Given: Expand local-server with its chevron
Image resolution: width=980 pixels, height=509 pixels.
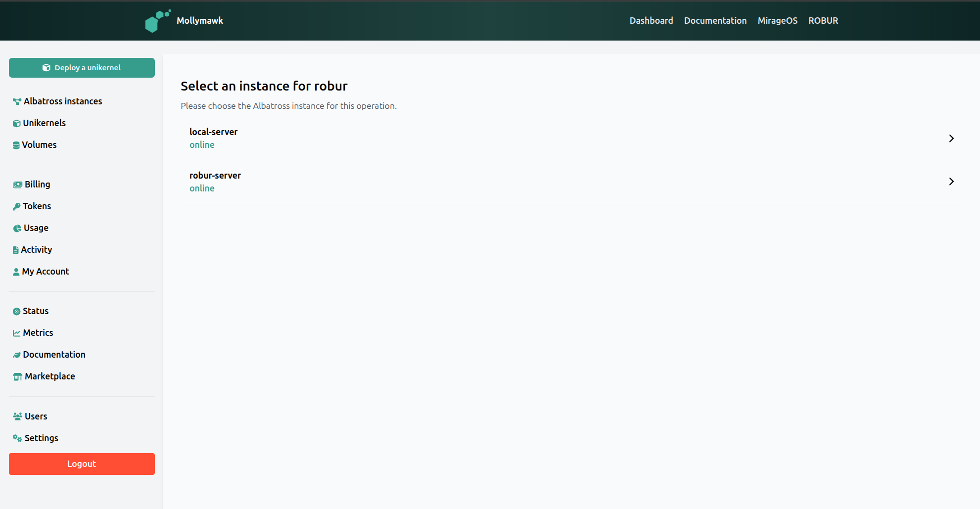Looking at the screenshot, I should (x=951, y=139).
